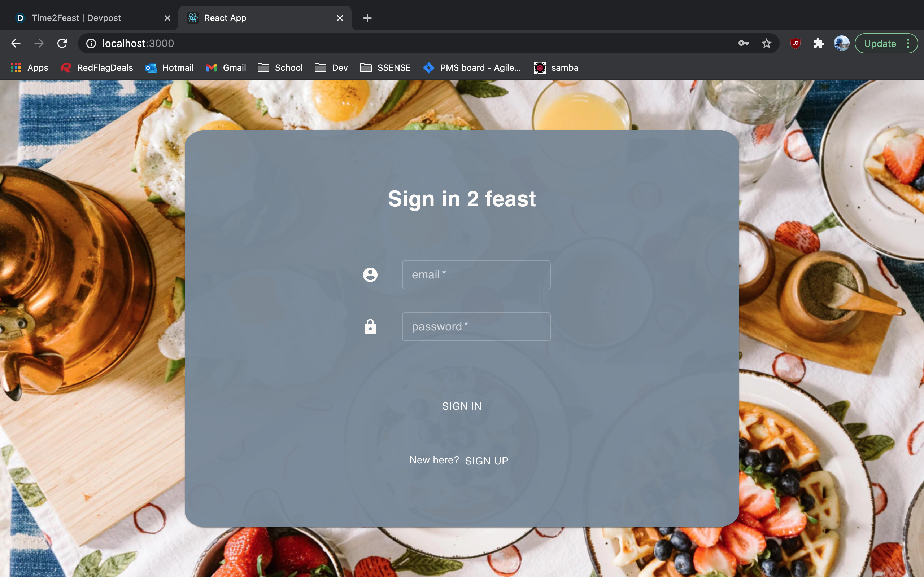Switch to Time2Feast Devpost tab
Screen dimensions: 924x577
(x=77, y=18)
